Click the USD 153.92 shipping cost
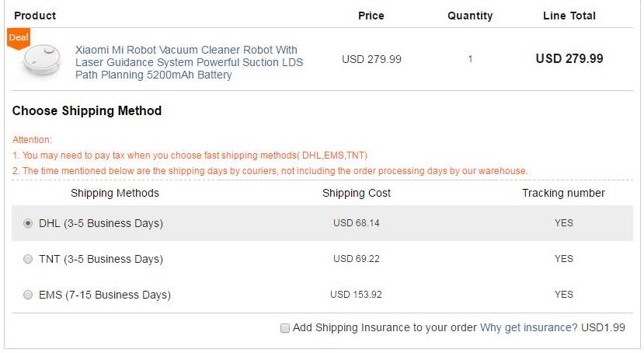 pos(356,295)
